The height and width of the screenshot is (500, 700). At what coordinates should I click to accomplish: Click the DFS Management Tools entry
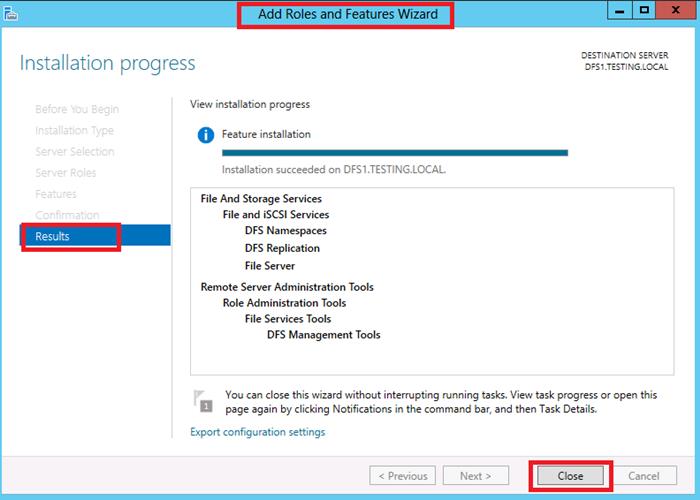click(323, 335)
